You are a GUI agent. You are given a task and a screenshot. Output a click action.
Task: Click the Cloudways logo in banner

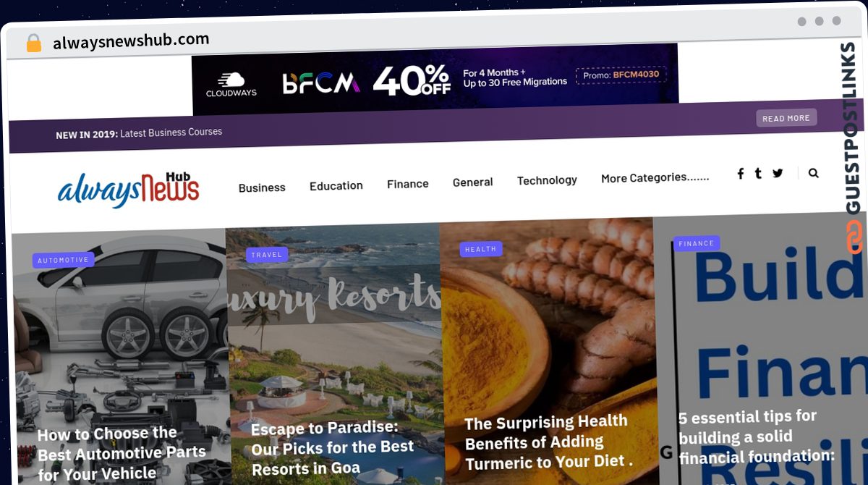coord(231,85)
